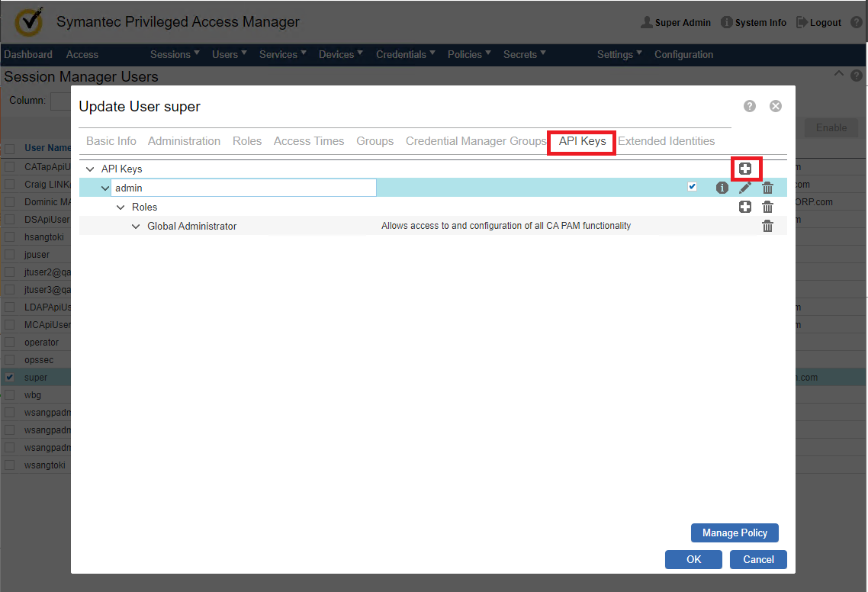
Task: Switch to the Basic Info tab
Action: pos(111,141)
